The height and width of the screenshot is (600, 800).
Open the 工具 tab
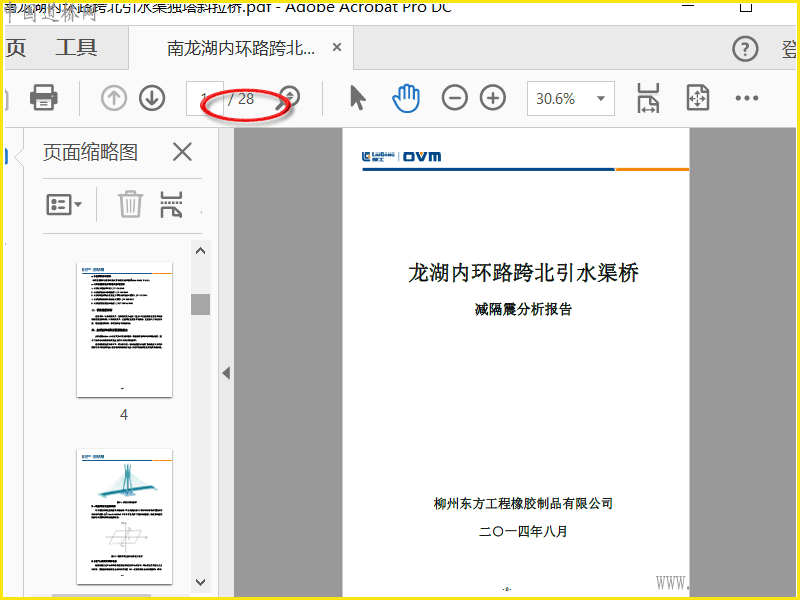click(76, 47)
